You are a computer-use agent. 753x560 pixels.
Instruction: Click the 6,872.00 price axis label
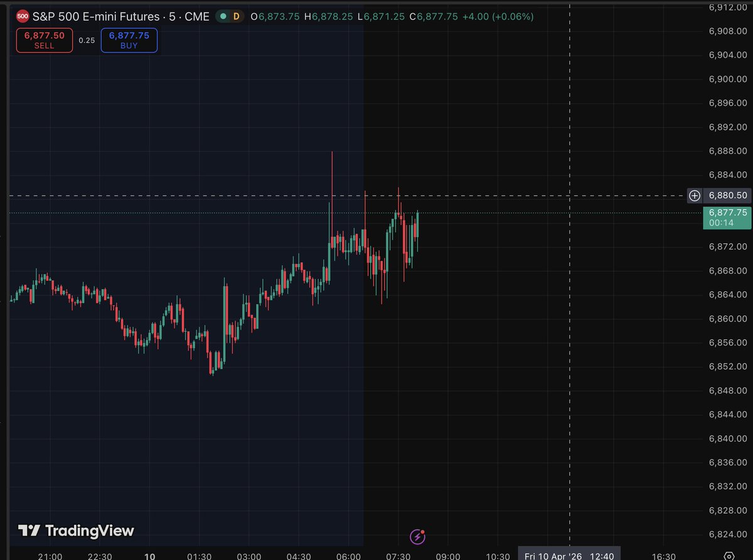728,246
